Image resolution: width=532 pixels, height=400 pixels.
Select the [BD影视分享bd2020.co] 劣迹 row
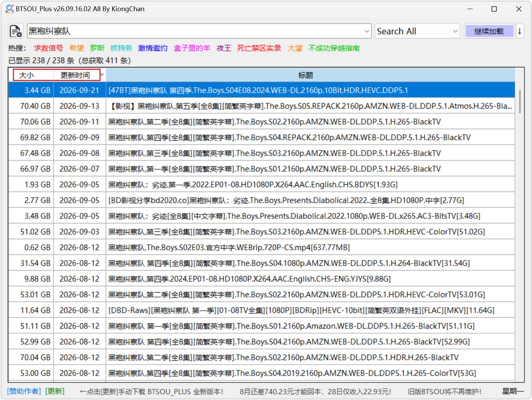coord(261,200)
